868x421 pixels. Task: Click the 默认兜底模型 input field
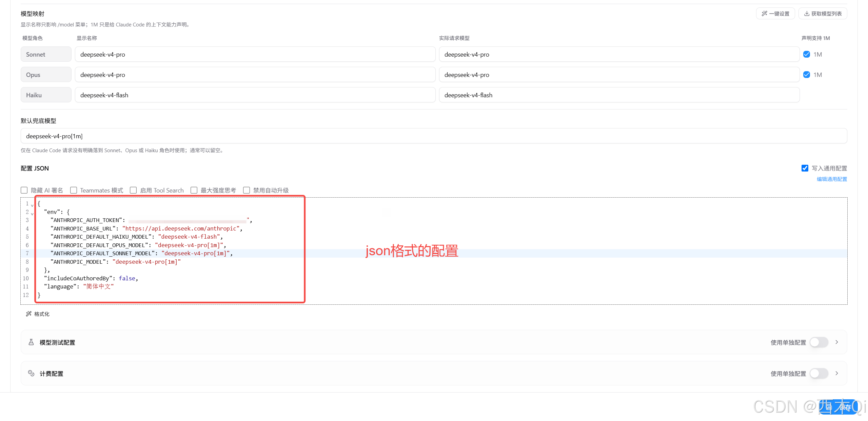point(434,136)
